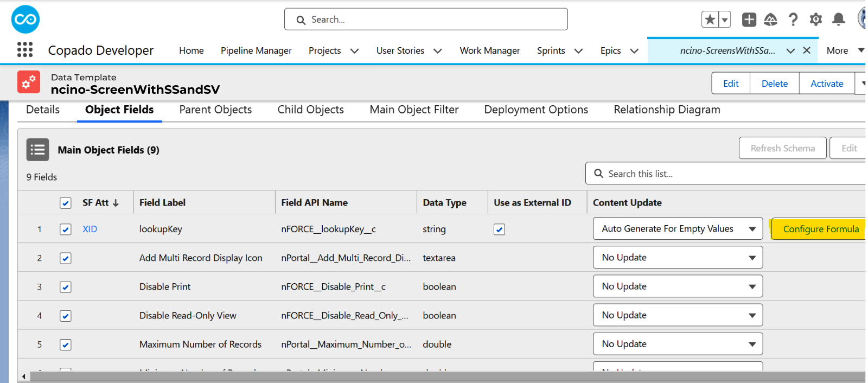Expand the Epics nav menu chevron
The height and width of the screenshot is (383, 868).
pyautogui.click(x=634, y=51)
